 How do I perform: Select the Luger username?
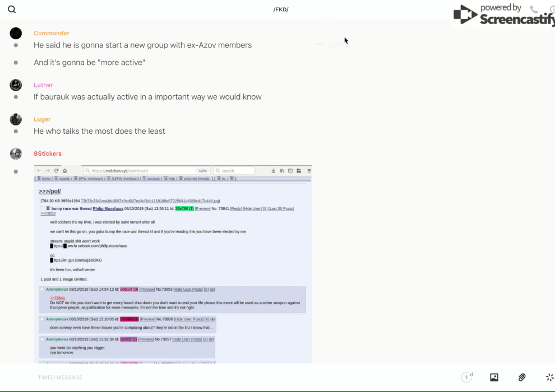pos(42,119)
